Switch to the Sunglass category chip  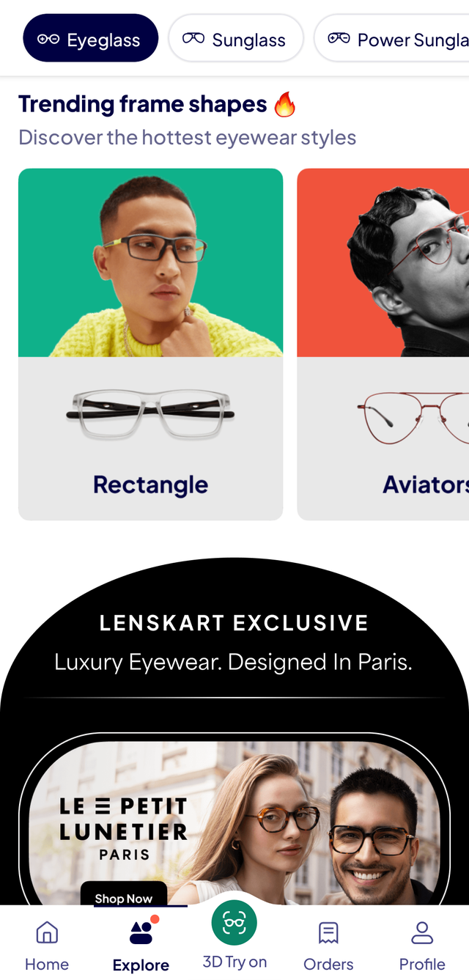tap(236, 38)
